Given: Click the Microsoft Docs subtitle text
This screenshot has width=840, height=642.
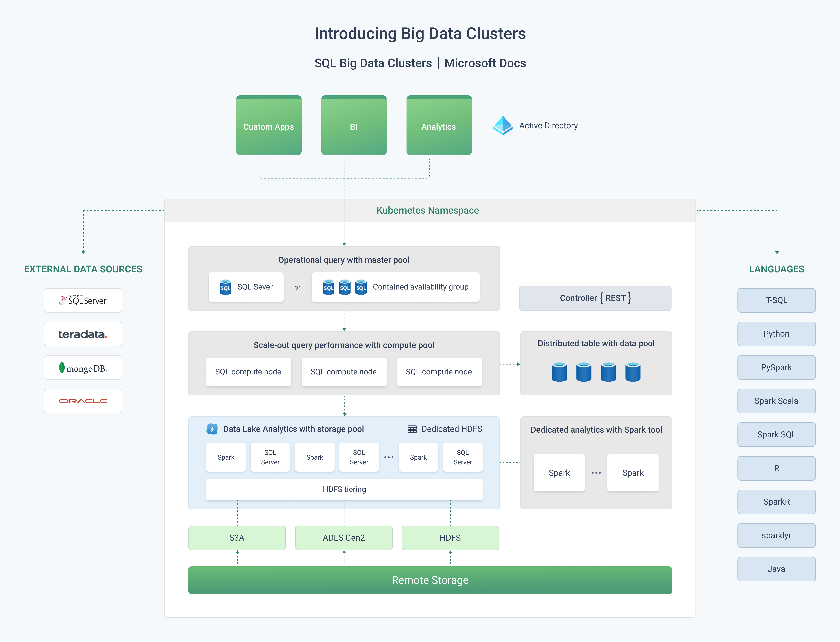Looking at the screenshot, I should (485, 63).
